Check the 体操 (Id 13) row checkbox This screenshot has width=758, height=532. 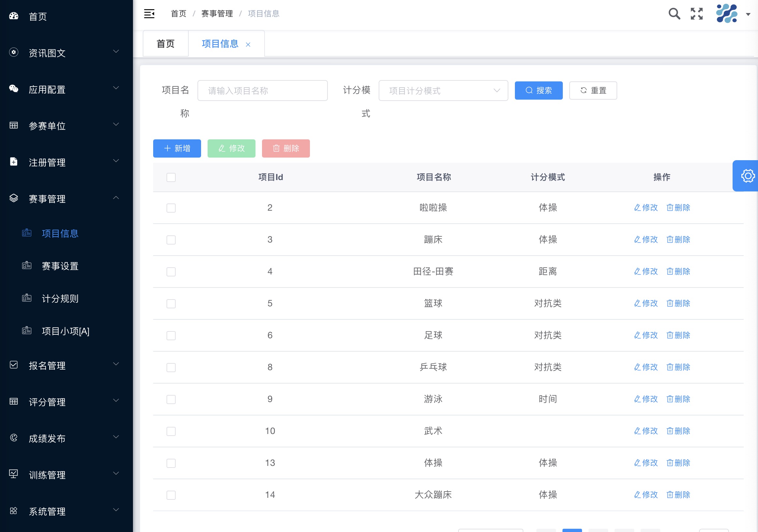coord(171,463)
